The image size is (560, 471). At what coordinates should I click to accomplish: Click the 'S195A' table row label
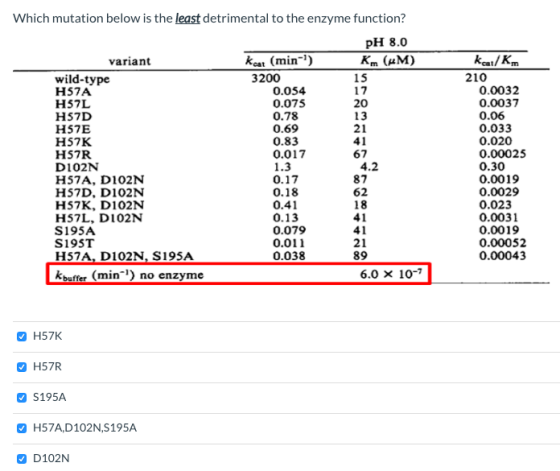[x=75, y=231]
